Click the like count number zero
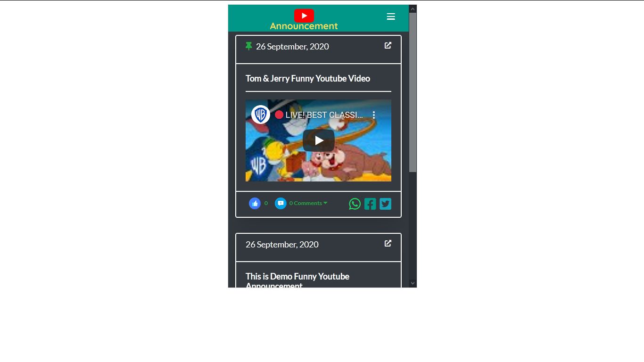644x362 pixels. coord(266,203)
